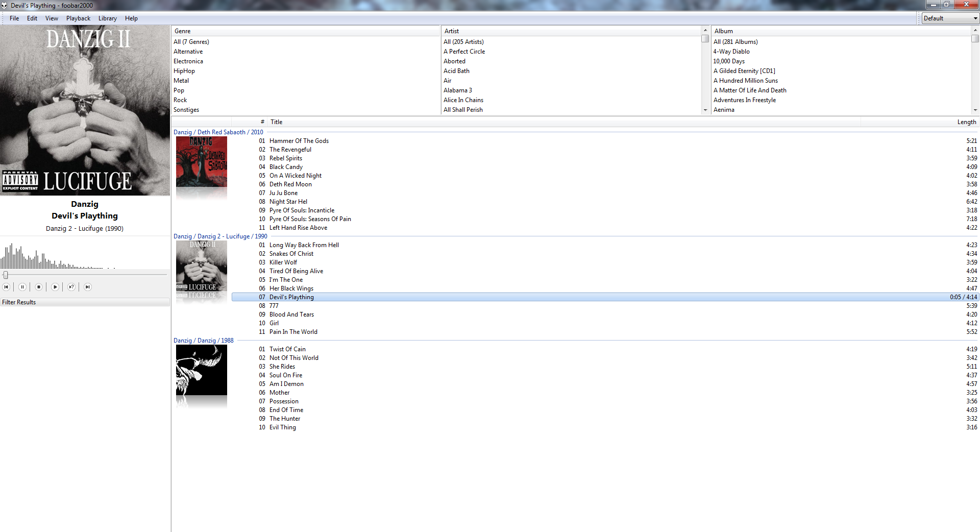Image resolution: width=980 pixels, height=532 pixels.
Task: Open the Help menu
Action: click(x=131, y=18)
